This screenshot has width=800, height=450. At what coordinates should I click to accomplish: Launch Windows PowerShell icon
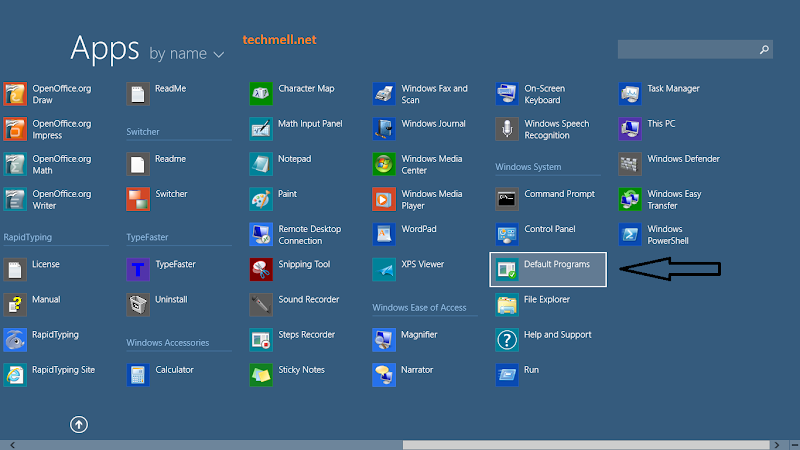point(630,235)
